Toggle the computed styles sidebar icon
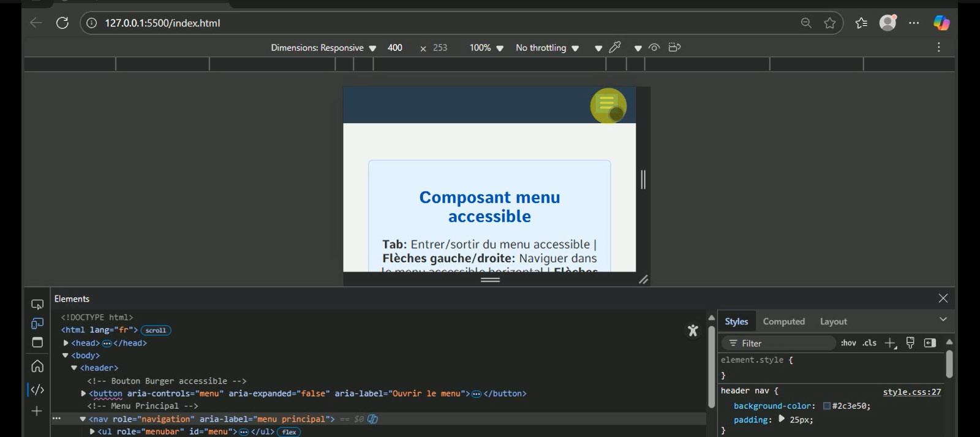This screenshot has width=980, height=437. (x=930, y=343)
